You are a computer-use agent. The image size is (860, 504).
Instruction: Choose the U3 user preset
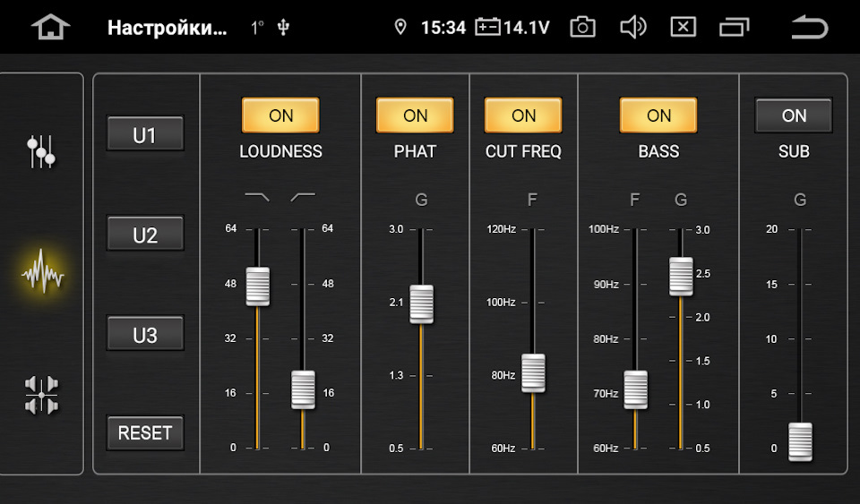coord(145,335)
